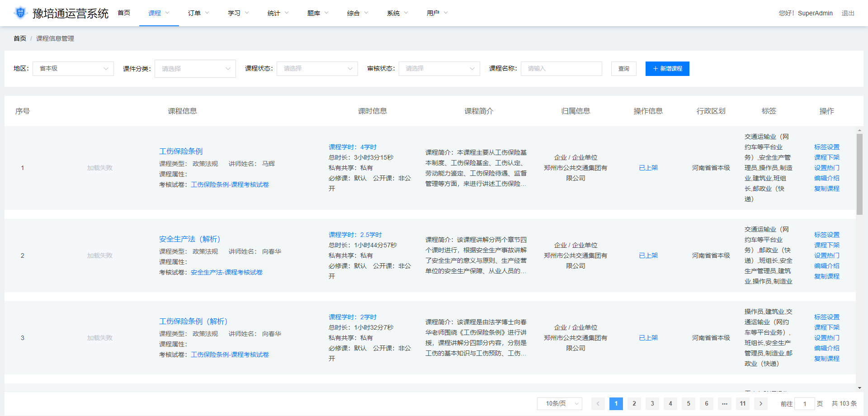Open course title 安全生产法（解析）
Viewport: 868px width, 416px height.
[189, 239]
